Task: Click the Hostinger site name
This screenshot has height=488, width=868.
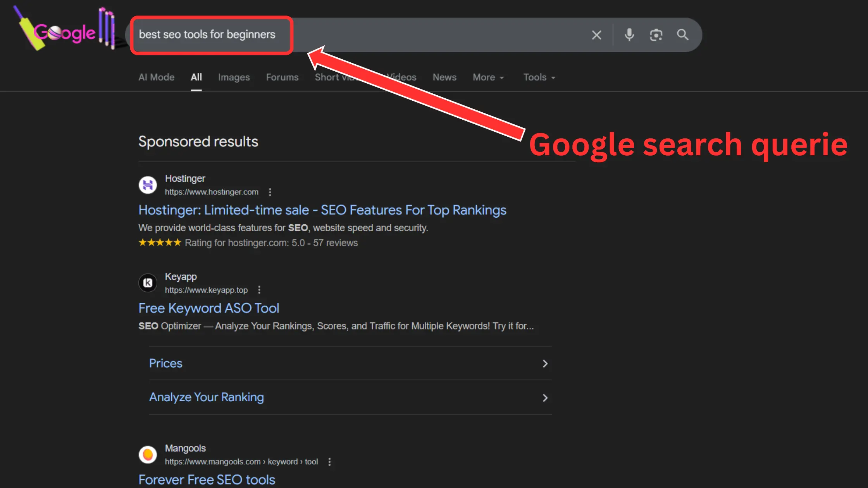Action: [x=185, y=179]
